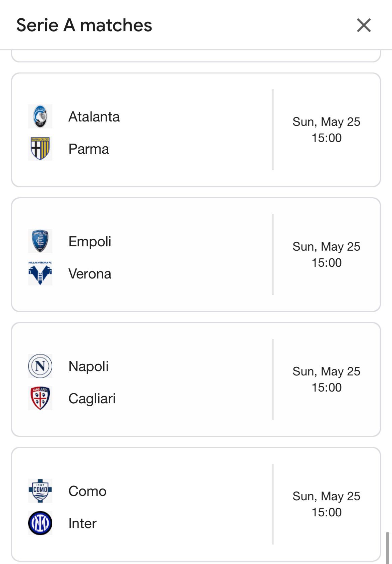This screenshot has height=564, width=392.
Task: Close the Serie A matches panel
Action: tap(364, 25)
